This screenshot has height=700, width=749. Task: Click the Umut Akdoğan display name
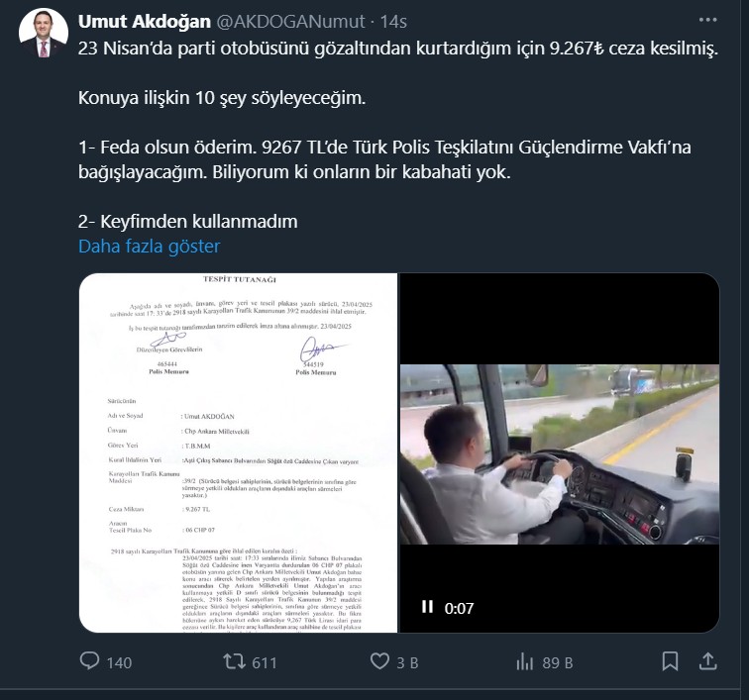[x=145, y=21]
